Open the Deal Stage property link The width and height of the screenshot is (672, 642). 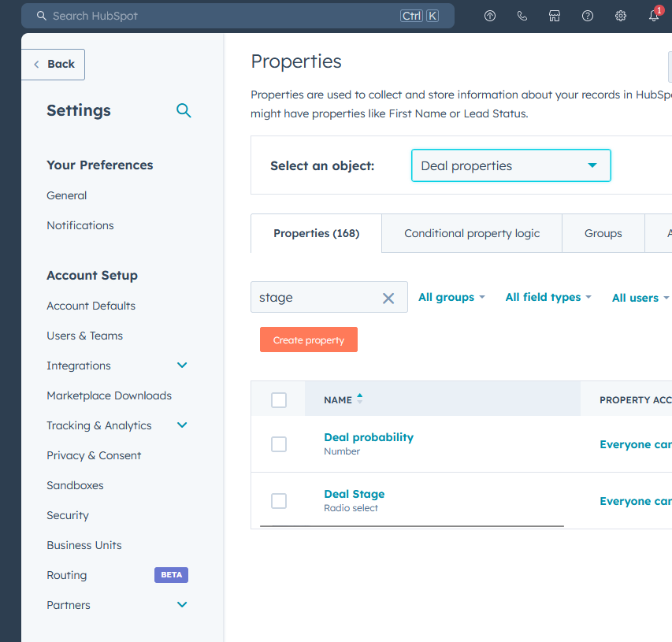354,494
